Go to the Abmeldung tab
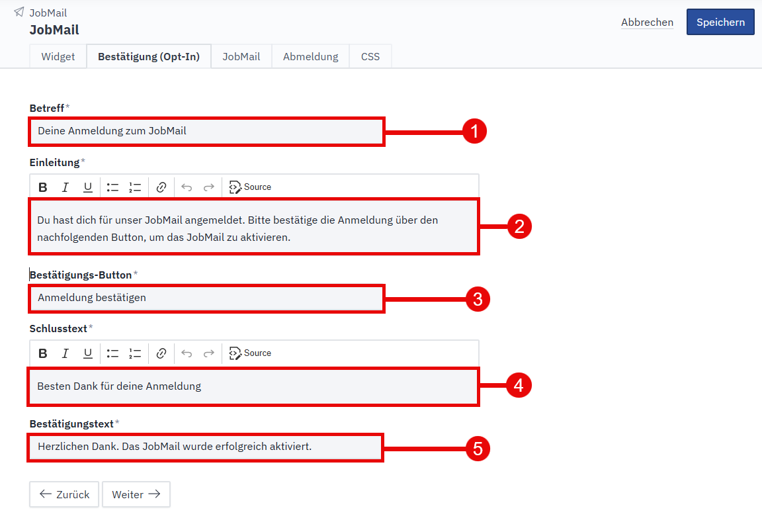 click(310, 56)
